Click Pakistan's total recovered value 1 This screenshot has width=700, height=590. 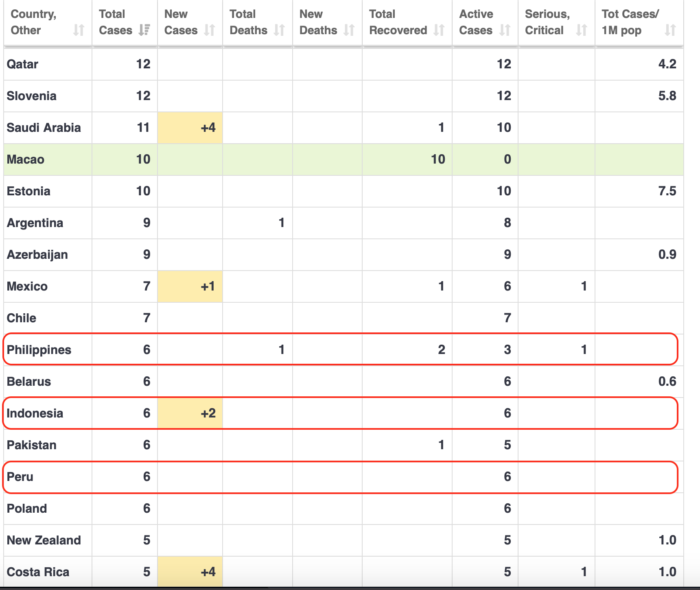click(x=441, y=445)
